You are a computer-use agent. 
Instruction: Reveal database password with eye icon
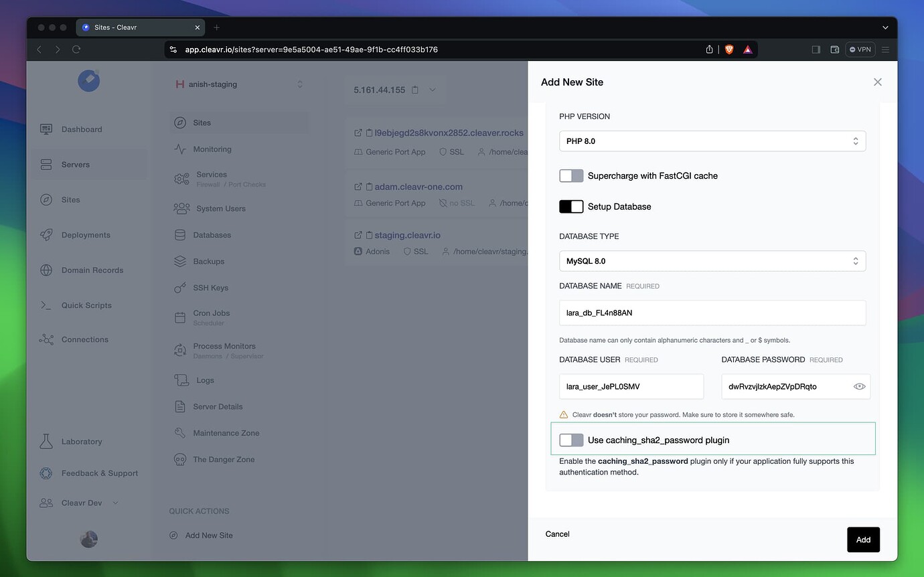tap(859, 386)
